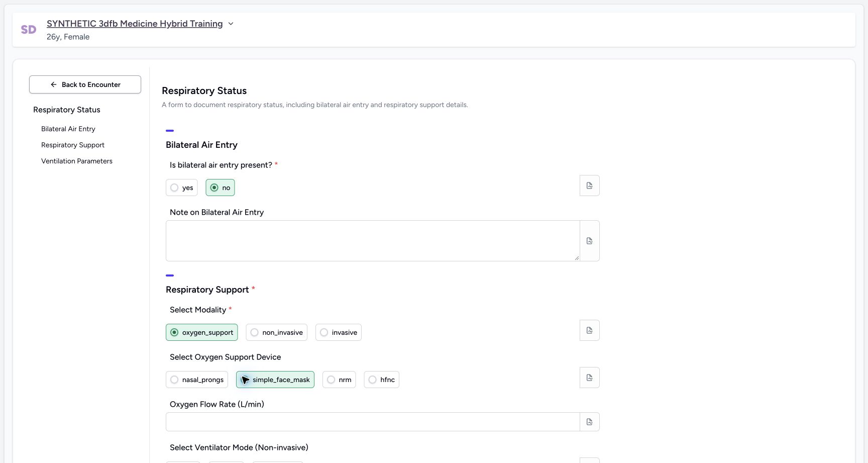This screenshot has width=868, height=463.
Task: Click the note icon beside bilateral air entry question
Action: point(589,186)
